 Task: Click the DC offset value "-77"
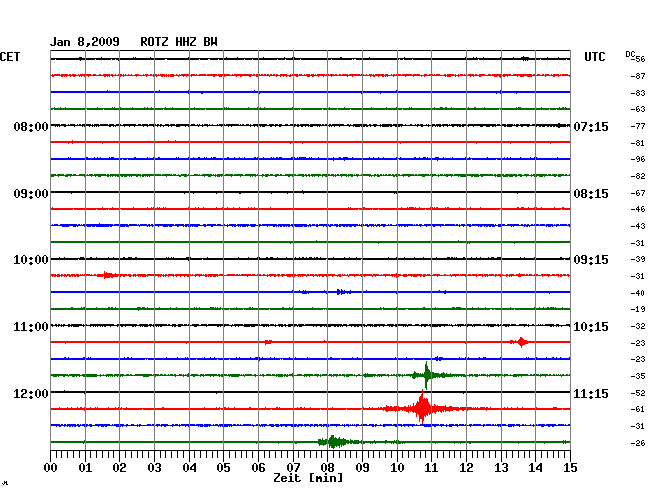pyautogui.click(x=638, y=126)
